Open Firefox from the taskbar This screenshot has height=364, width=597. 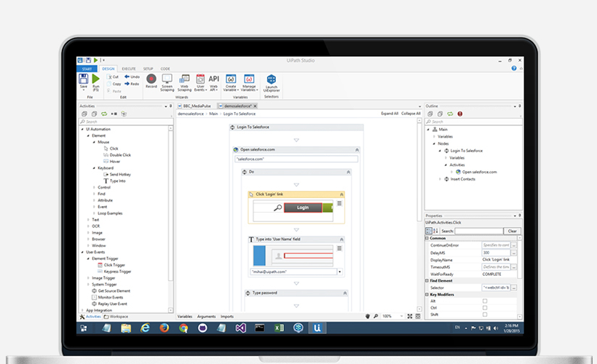tap(164, 328)
